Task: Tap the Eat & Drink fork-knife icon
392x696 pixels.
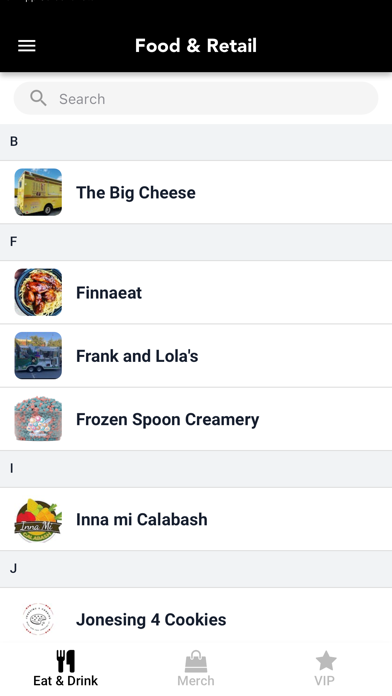Action: pyautogui.click(x=66, y=661)
